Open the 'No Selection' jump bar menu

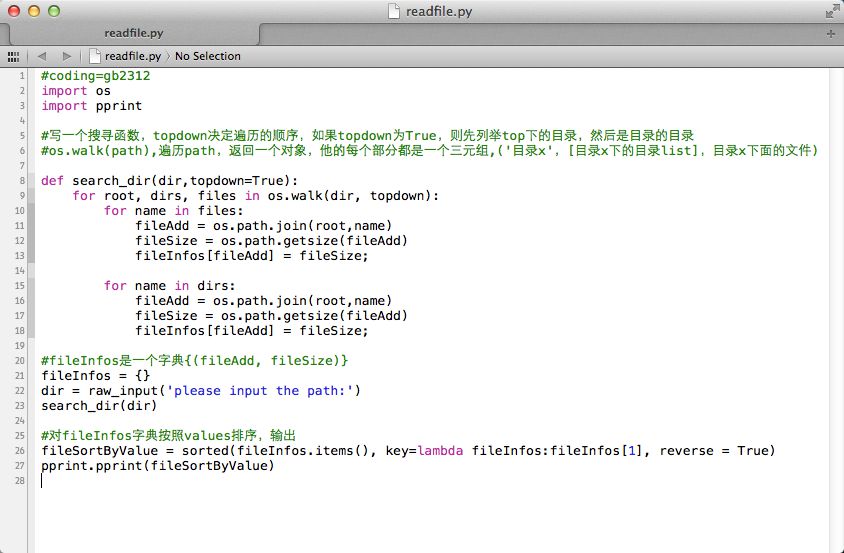(208, 56)
